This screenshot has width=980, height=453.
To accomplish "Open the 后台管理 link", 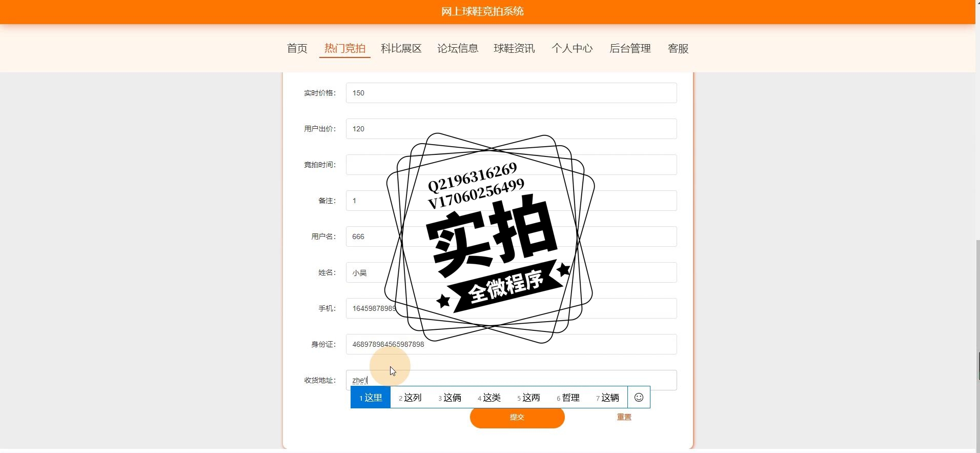I will click(630, 48).
